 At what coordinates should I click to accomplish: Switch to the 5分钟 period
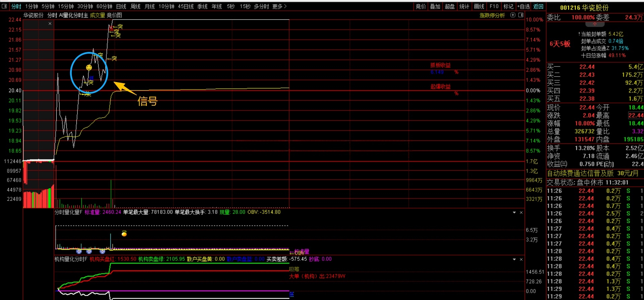[48, 6]
